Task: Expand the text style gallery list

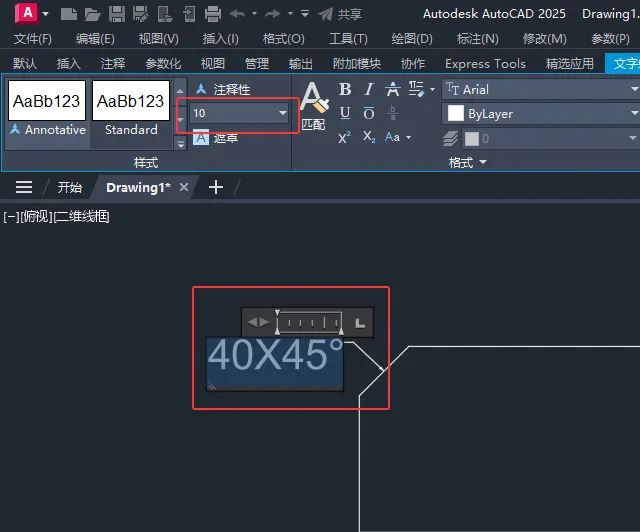Action: 180,144
